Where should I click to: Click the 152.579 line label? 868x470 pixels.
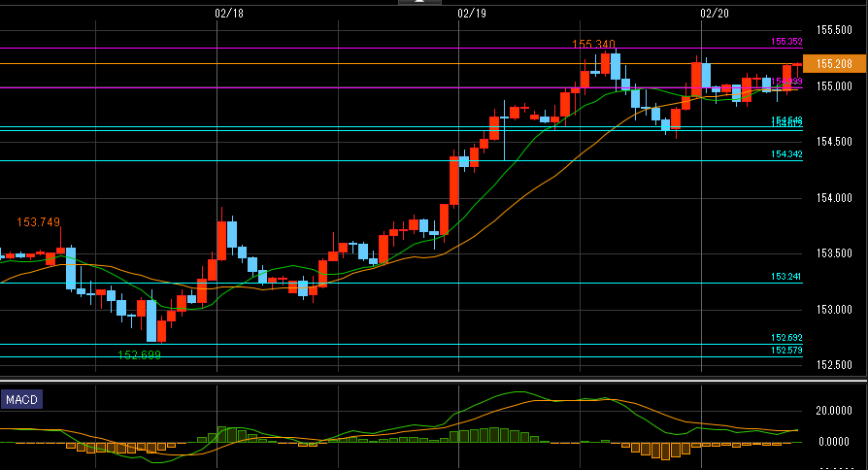786,350
